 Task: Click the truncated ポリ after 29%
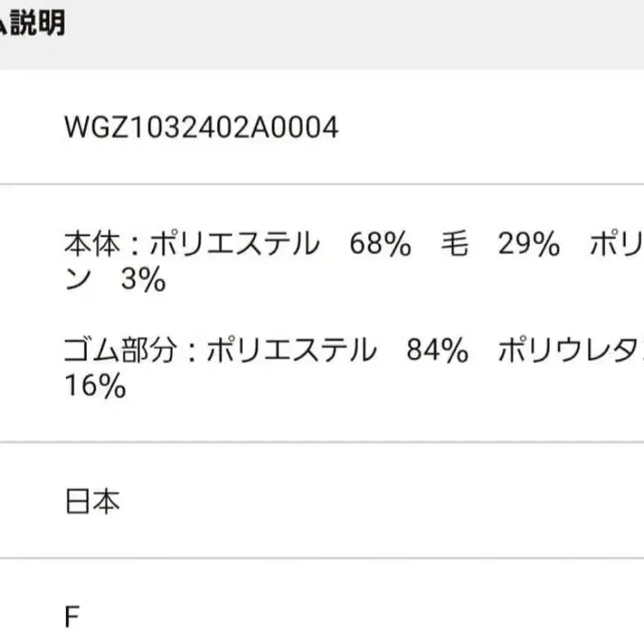pyautogui.click(x=617, y=246)
